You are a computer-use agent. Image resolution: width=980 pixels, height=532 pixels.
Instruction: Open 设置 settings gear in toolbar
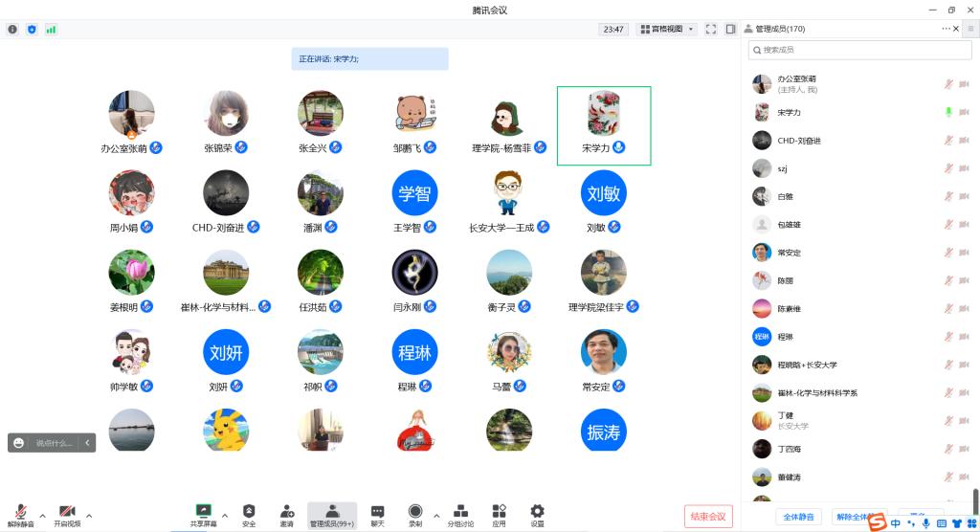click(x=537, y=515)
